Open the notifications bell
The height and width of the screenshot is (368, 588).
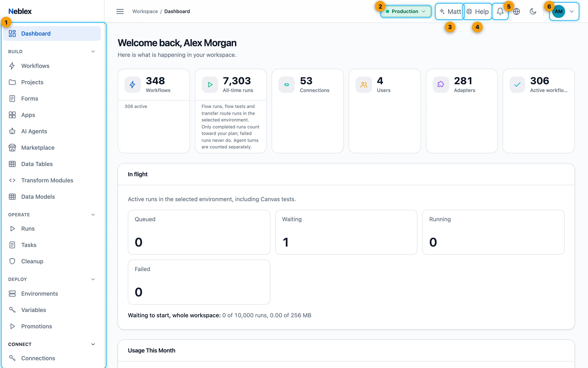tap(500, 11)
